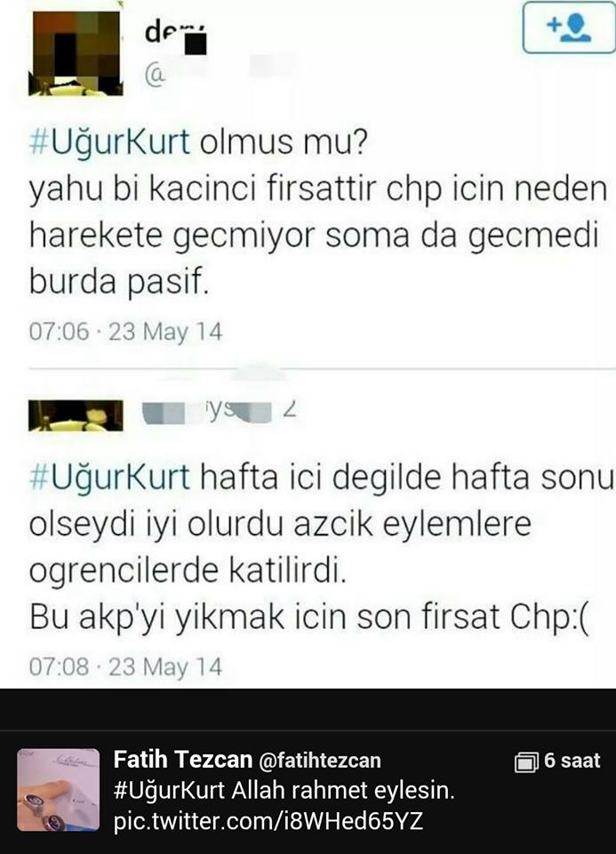This screenshot has width=616, height=854.
Task: Open #UğurKurt hashtag in Fatih Tezcan's tweet
Action: (x=169, y=790)
